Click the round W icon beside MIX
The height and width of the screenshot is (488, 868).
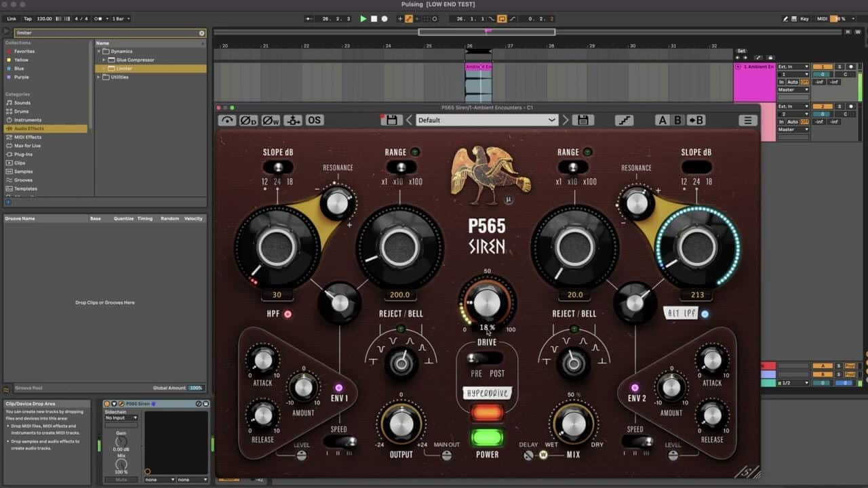542,455
